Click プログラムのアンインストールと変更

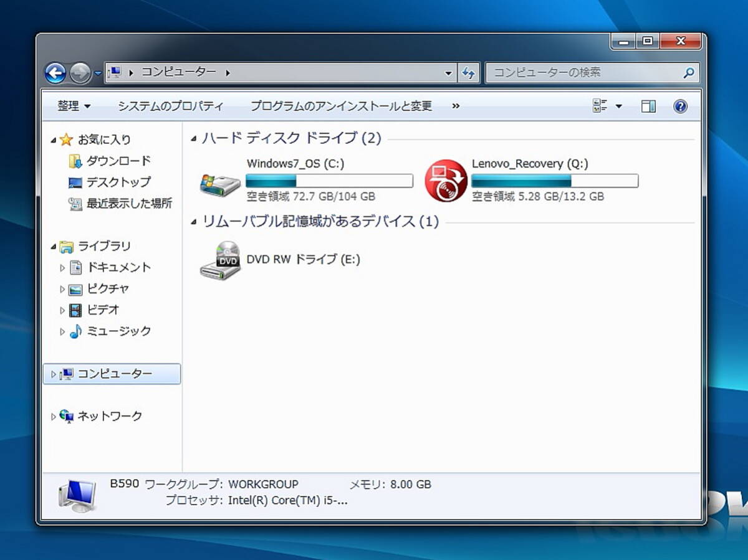[341, 106]
